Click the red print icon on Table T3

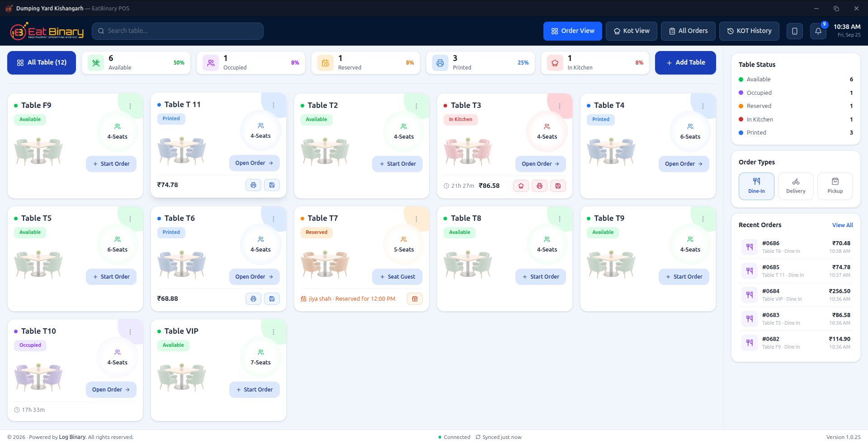[x=539, y=186]
